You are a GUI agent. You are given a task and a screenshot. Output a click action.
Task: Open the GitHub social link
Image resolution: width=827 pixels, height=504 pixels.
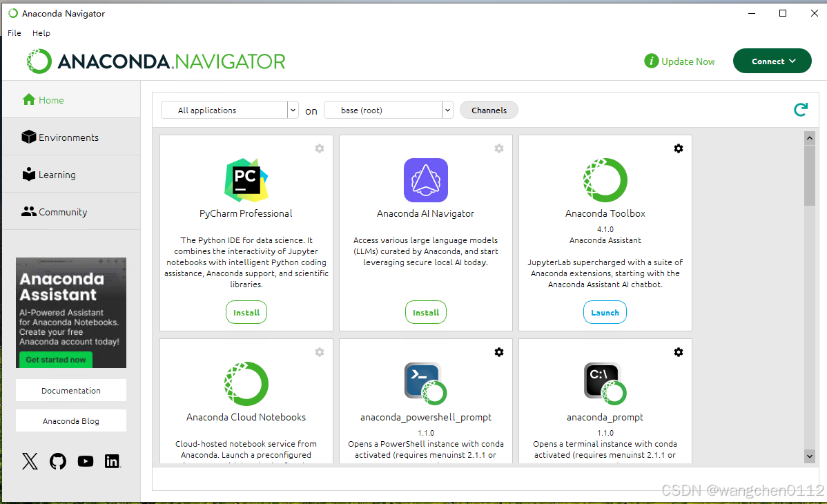[58, 461]
